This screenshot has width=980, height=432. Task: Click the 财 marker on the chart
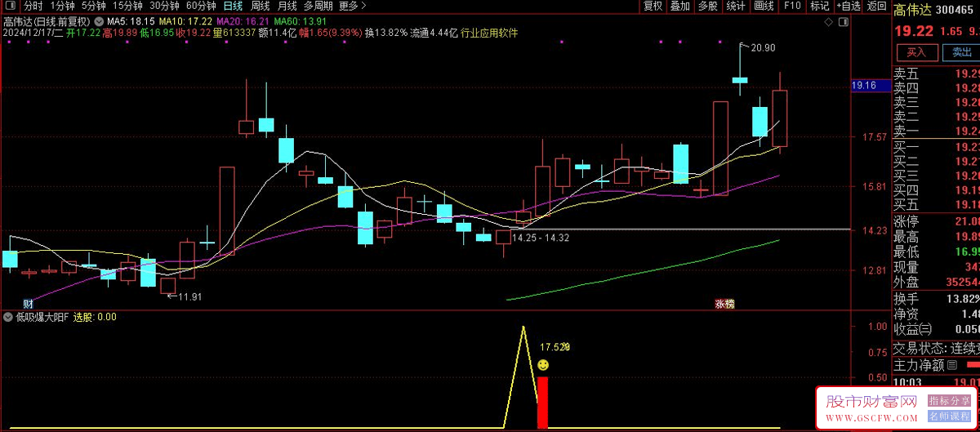tap(28, 304)
